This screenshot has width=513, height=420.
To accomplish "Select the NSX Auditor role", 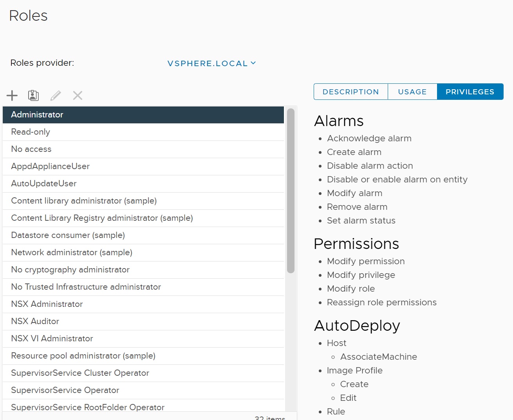I will [x=143, y=321].
